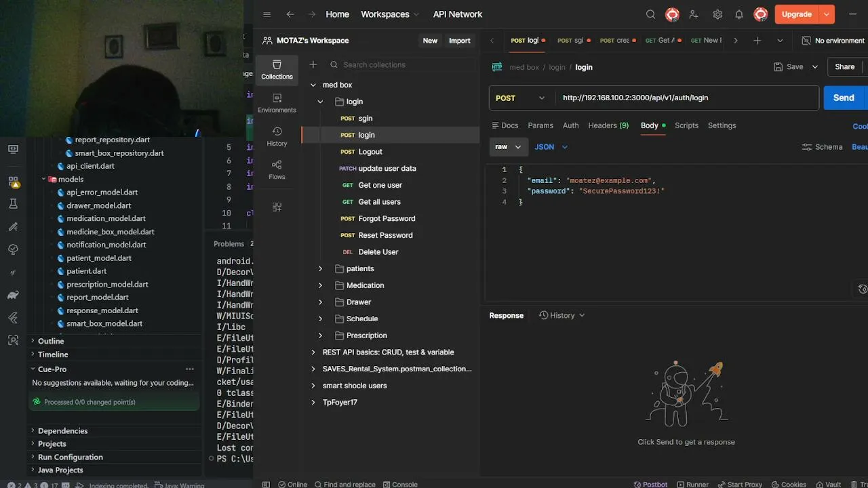Viewport: 868px width, 488px height.
Task: Open the No environment selector
Action: coord(833,41)
